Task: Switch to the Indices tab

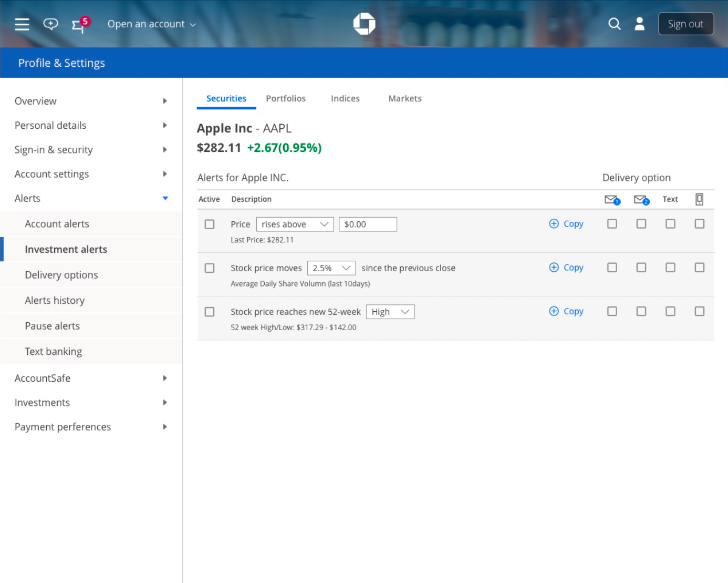Action: click(345, 98)
